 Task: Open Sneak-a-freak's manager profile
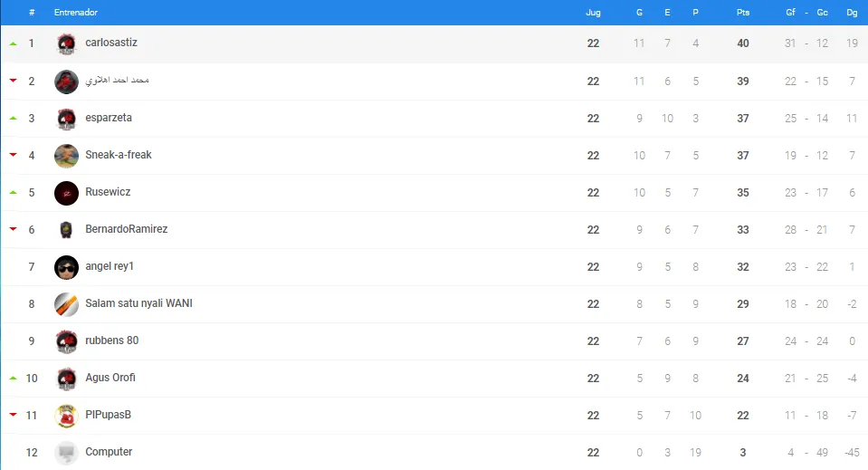(x=119, y=155)
